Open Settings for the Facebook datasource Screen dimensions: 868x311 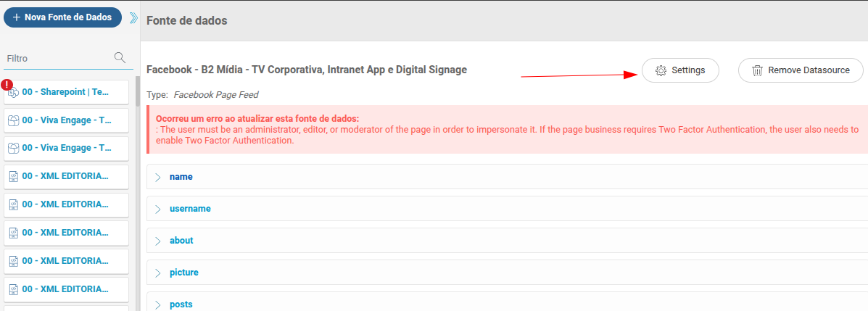(x=680, y=71)
